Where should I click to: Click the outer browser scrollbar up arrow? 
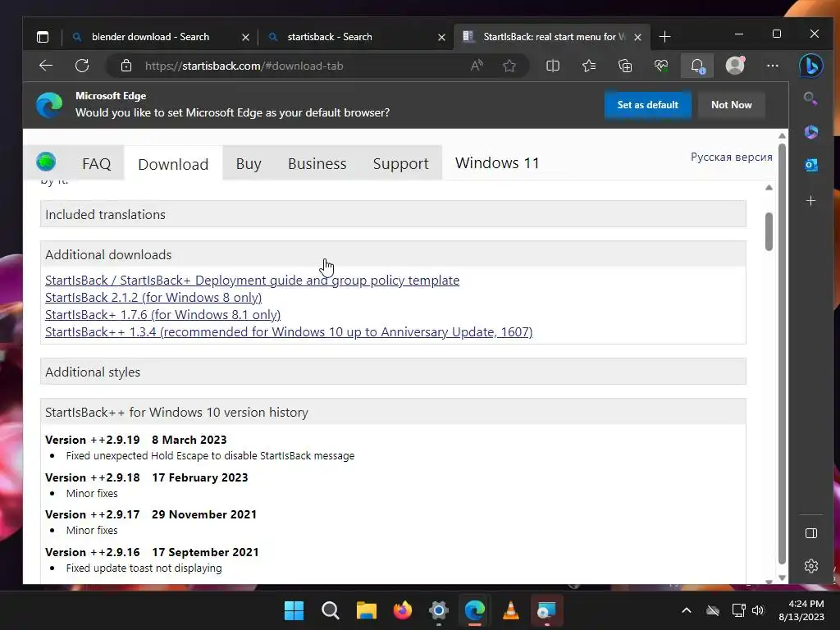[782, 136]
